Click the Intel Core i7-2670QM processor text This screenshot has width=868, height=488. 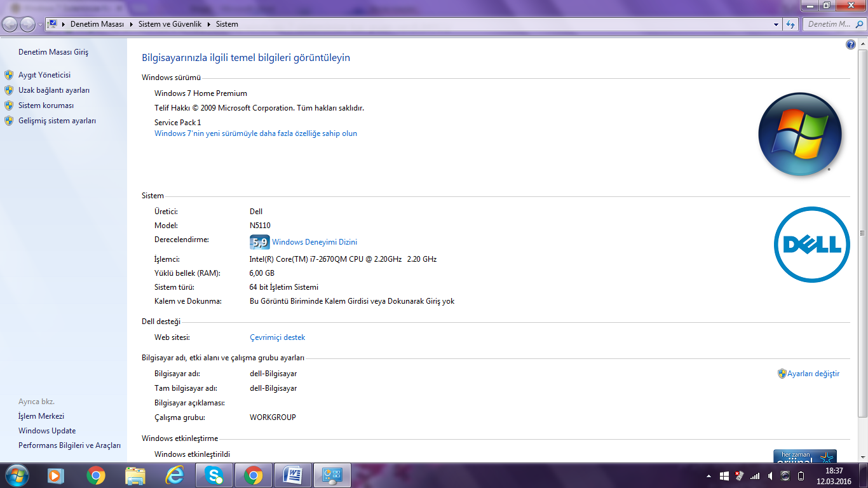pos(343,259)
